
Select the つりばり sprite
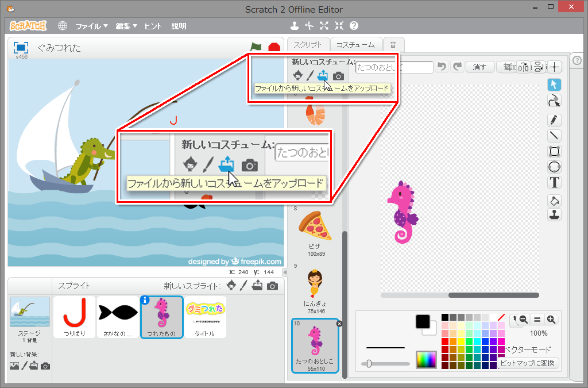(x=75, y=317)
